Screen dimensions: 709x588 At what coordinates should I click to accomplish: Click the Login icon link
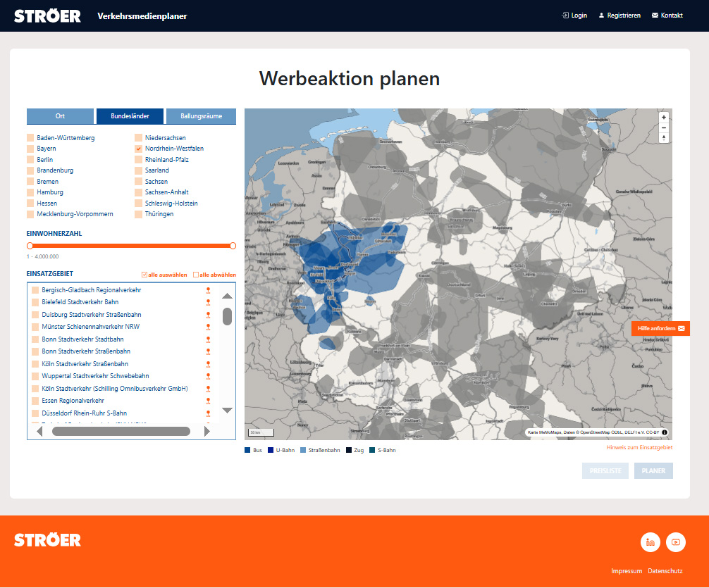[x=574, y=15]
